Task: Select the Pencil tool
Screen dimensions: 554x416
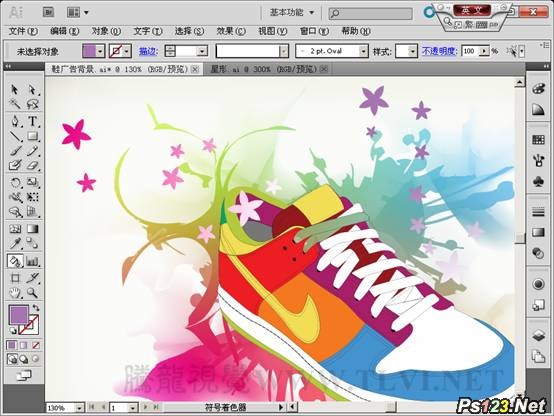Action: pos(33,151)
